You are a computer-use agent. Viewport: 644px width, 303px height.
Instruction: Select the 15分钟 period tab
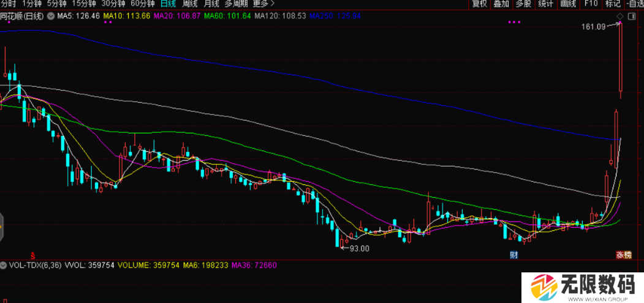[84, 4]
